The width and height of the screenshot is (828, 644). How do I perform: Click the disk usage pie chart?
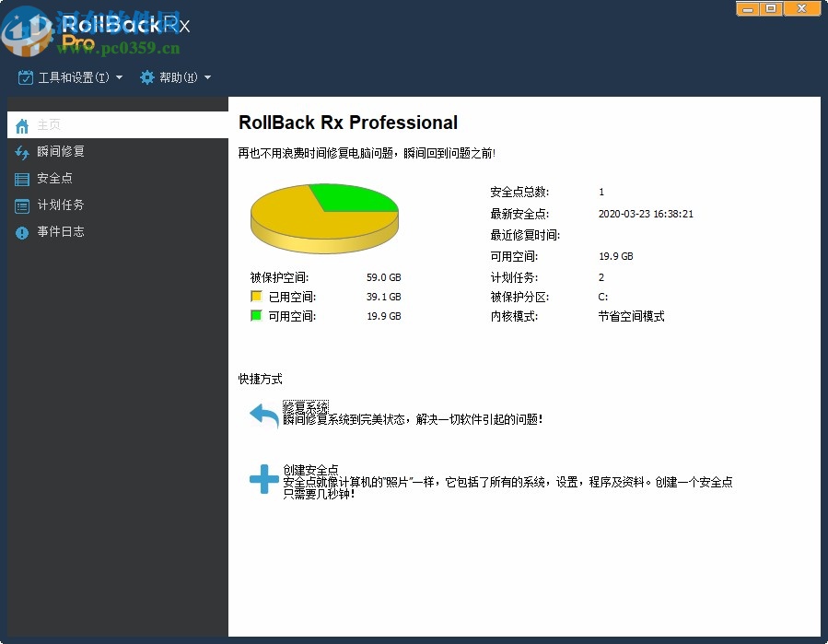tap(324, 217)
